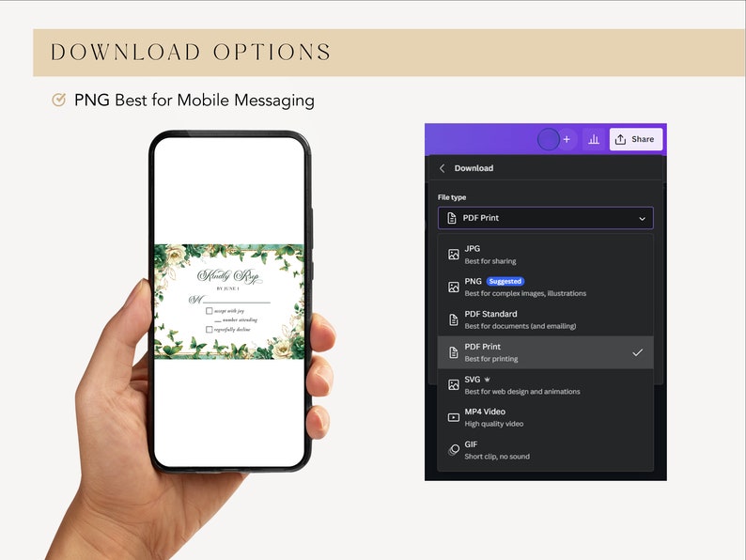Click the PDF Standard document icon
746x560 pixels.
pyautogui.click(x=454, y=319)
